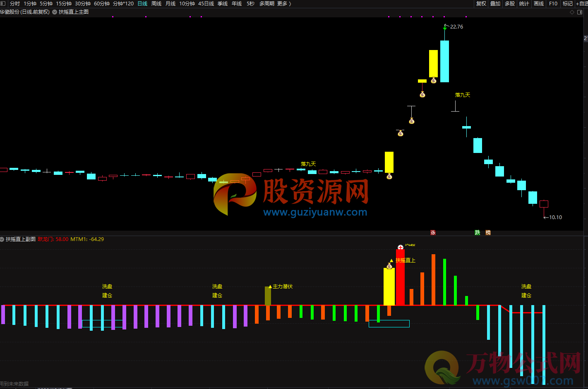Click the 10.10 low price label

tap(555, 217)
